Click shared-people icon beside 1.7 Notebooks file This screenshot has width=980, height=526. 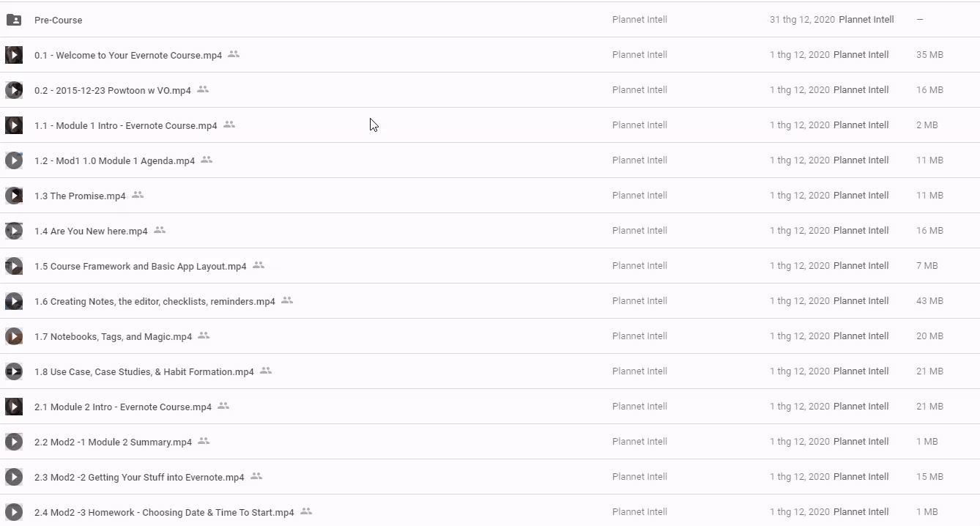(204, 336)
